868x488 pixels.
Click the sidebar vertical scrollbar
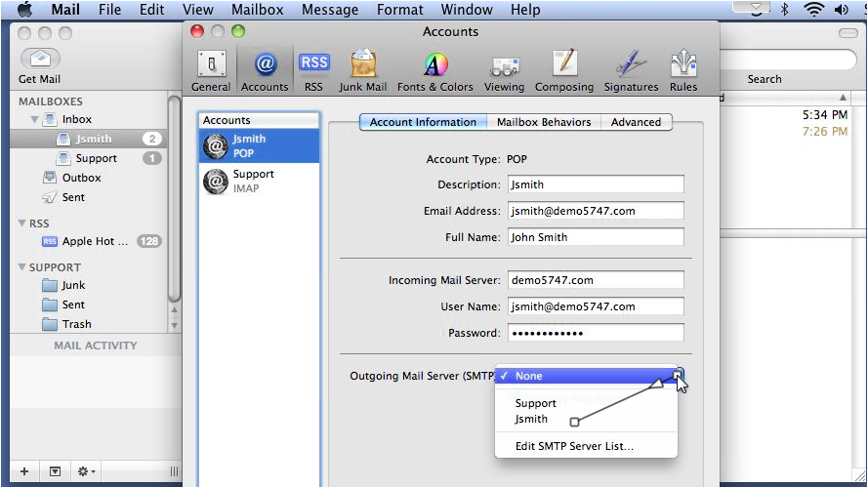(174, 199)
